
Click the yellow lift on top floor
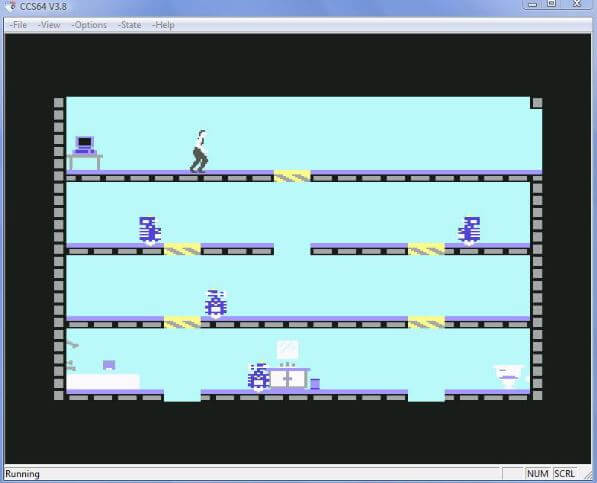point(292,176)
